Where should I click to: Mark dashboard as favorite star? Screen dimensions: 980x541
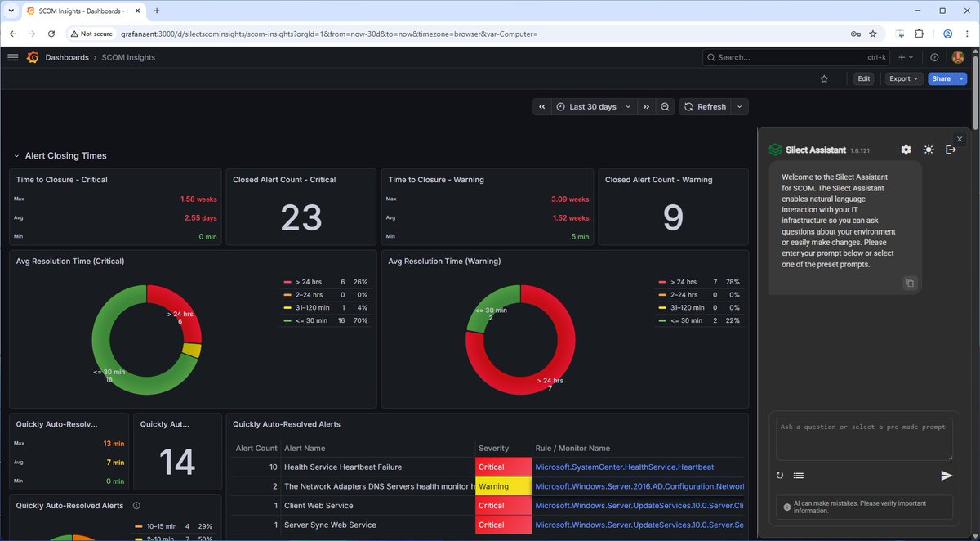(824, 78)
